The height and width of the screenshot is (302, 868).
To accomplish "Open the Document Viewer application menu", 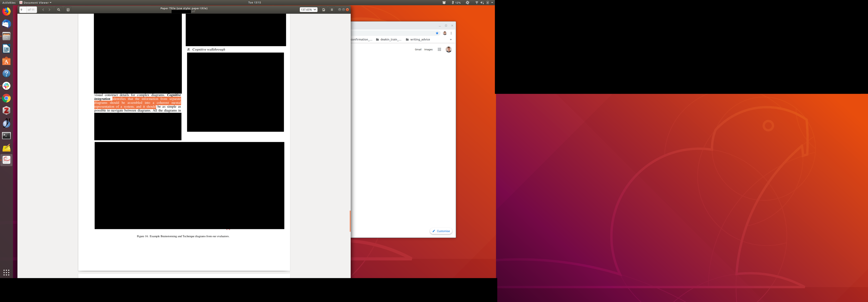I will [x=36, y=2].
